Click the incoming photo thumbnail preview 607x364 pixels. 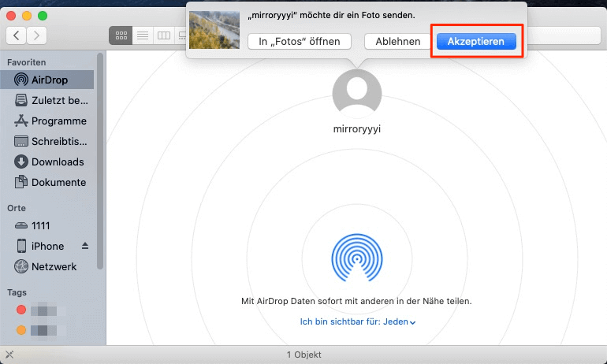(214, 30)
